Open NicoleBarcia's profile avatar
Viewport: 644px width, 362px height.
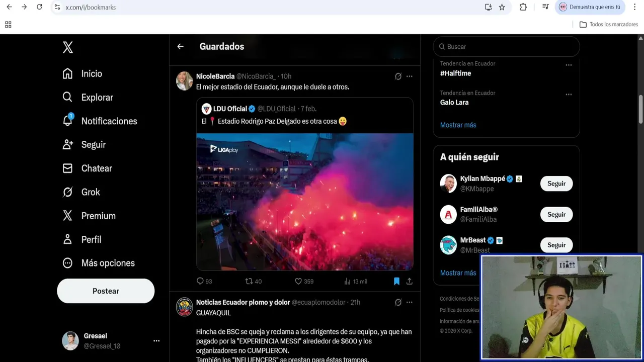click(x=184, y=81)
